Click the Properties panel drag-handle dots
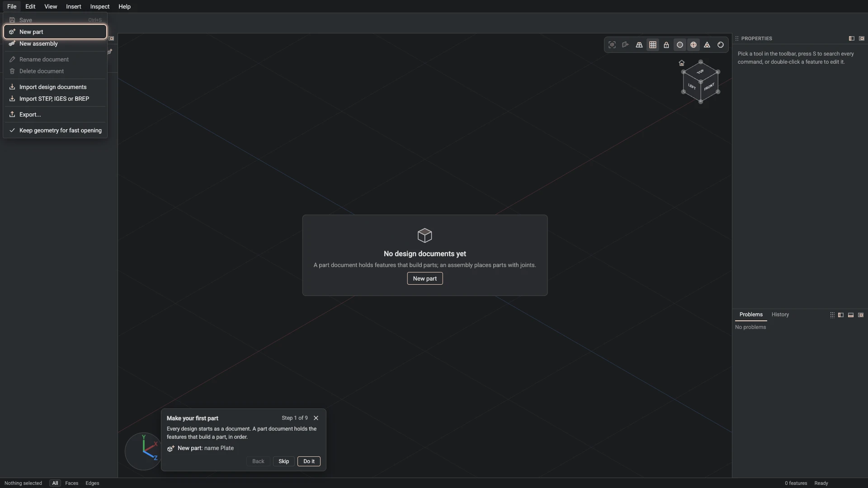Viewport: 868px width, 488px height. point(737,38)
